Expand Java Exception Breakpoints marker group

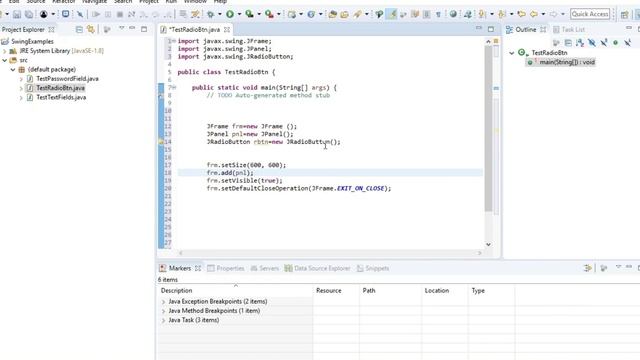pyautogui.click(x=163, y=302)
